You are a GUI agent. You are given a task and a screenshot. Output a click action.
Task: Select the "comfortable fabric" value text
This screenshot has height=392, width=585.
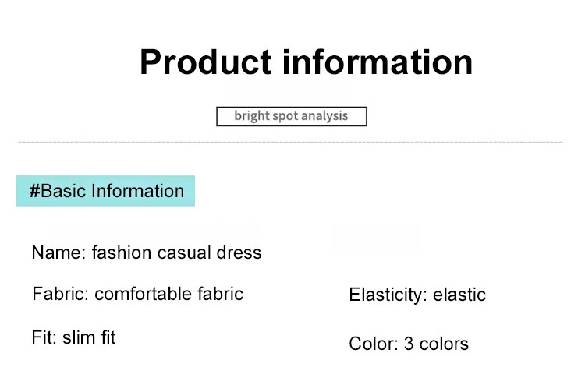click(168, 295)
